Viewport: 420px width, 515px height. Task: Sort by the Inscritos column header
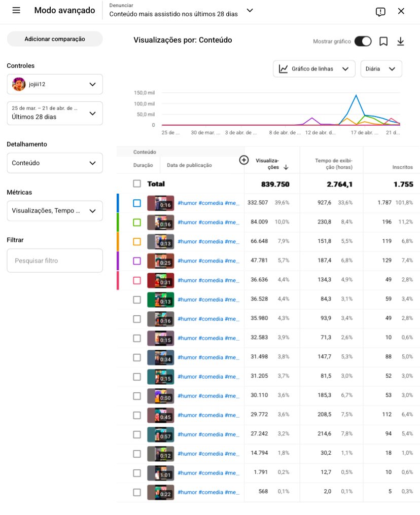[x=402, y=167]
